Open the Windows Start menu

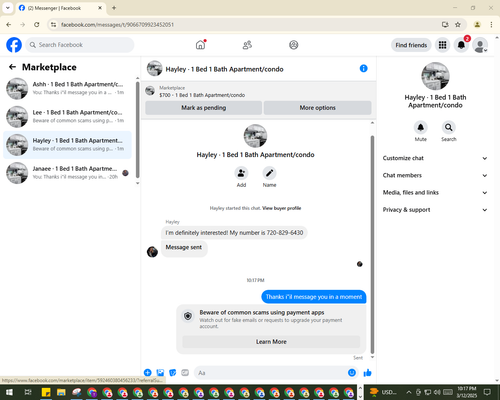tap(9, 392)
